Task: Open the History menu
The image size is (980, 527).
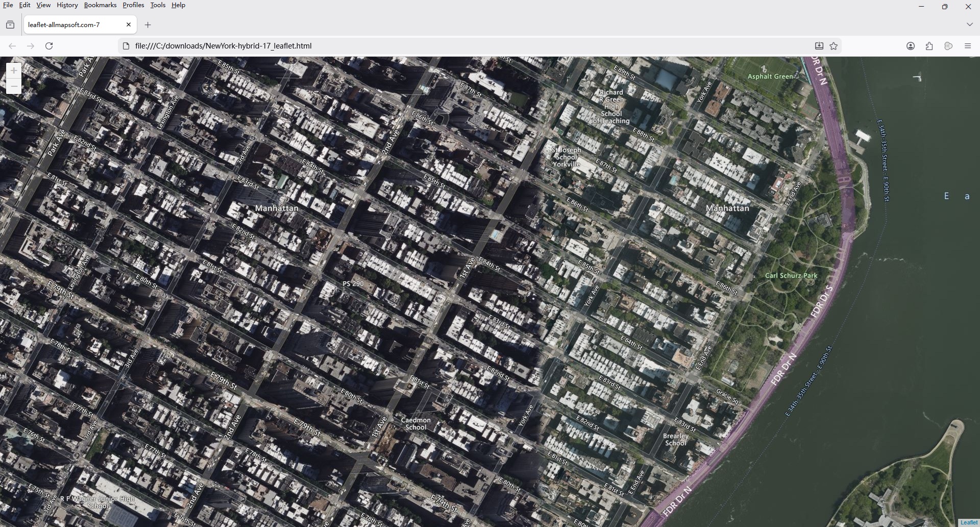Action: coord(67,5)
